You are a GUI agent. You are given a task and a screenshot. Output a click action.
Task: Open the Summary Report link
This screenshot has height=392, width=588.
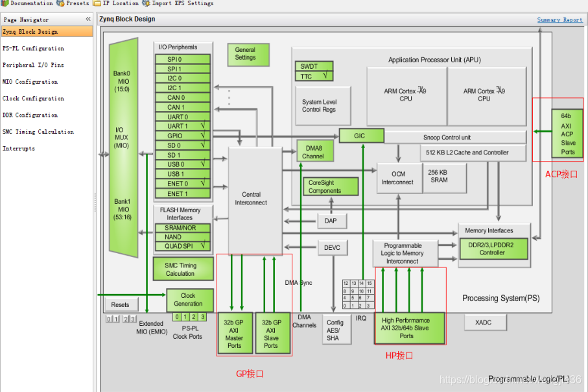[559, 19]
